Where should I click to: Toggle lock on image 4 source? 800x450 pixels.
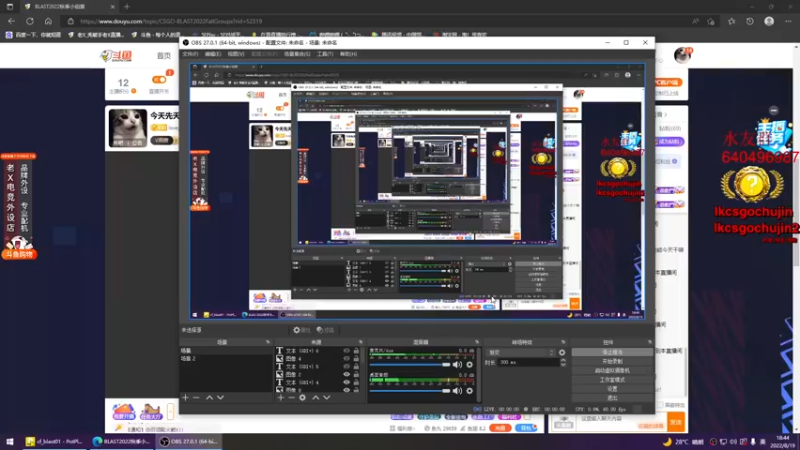pyautogui.click(x=356, y=359)
